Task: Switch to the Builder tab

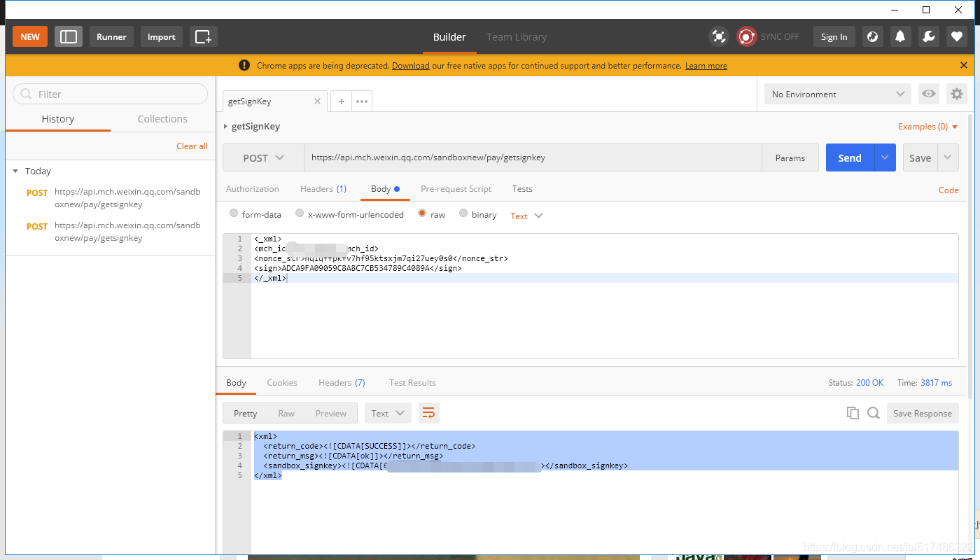Action: coord(449,37)
